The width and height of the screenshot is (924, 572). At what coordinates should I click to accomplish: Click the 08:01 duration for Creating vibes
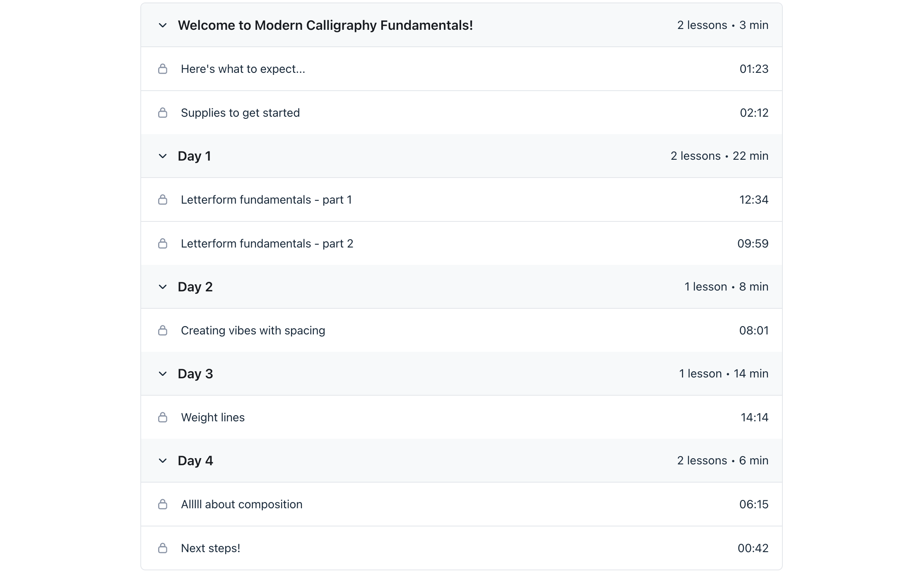pos(753,330)
